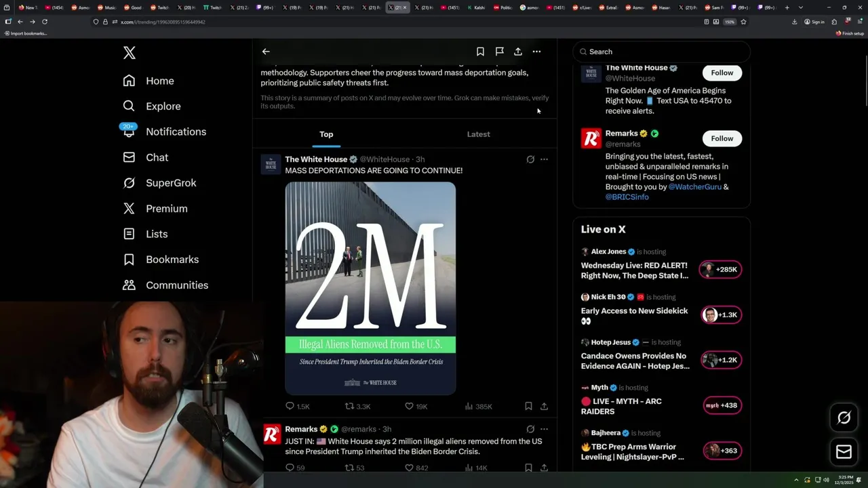Follow the Remarks account

722,138
